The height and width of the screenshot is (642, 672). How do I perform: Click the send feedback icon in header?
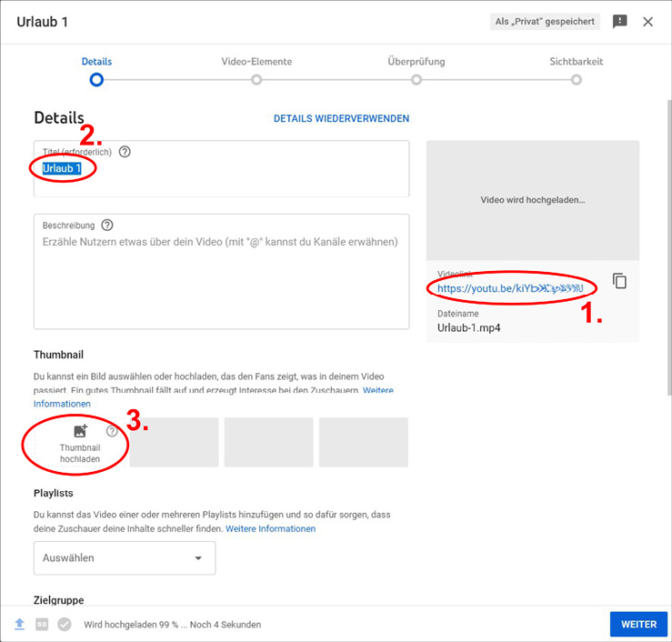[620, 22]
